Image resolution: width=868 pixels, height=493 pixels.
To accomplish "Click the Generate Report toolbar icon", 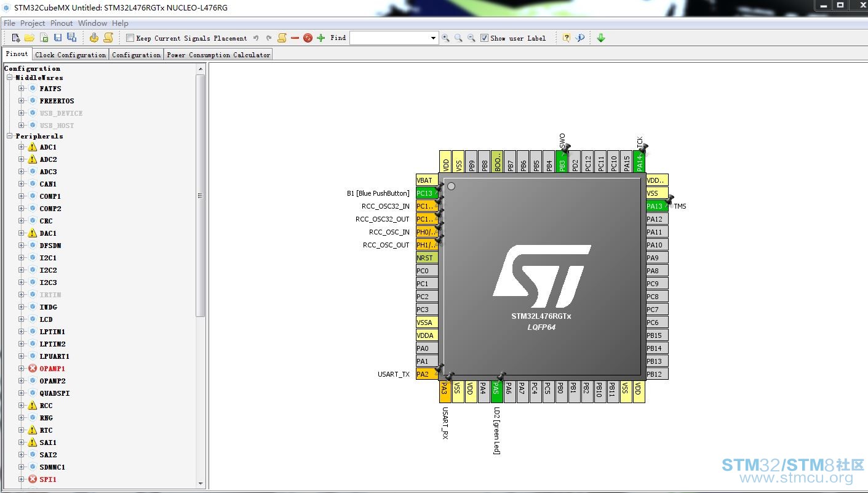I will [x=94, y=38].
